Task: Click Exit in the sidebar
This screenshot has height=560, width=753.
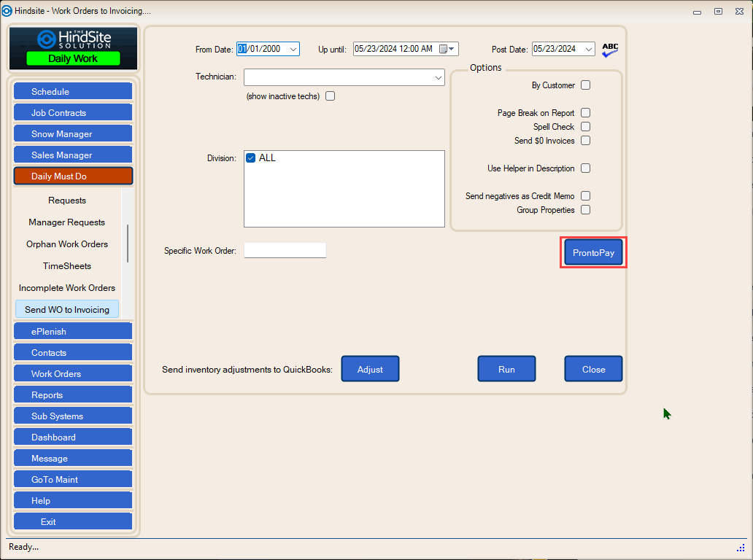Action: click(x=73, y=521)
